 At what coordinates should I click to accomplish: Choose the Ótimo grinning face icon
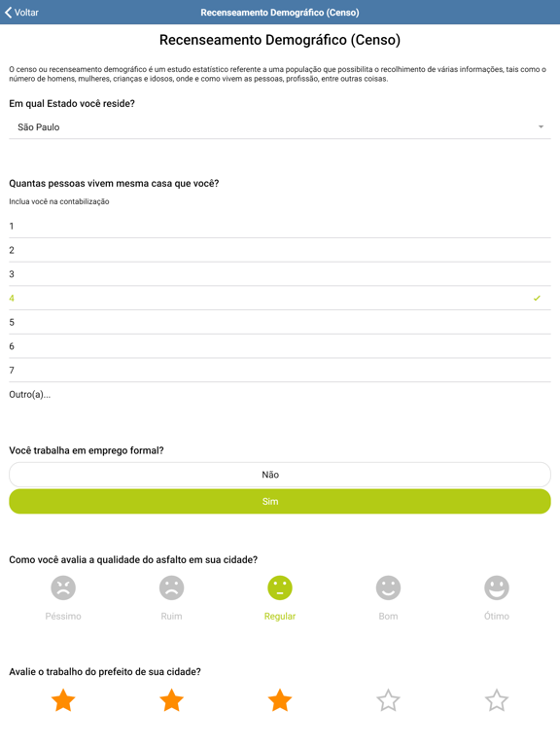click(x=497, y=587)
